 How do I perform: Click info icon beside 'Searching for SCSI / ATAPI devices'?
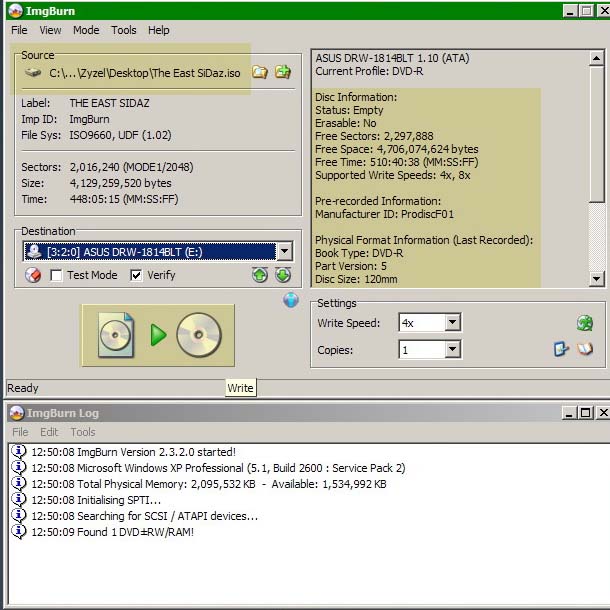18,515
